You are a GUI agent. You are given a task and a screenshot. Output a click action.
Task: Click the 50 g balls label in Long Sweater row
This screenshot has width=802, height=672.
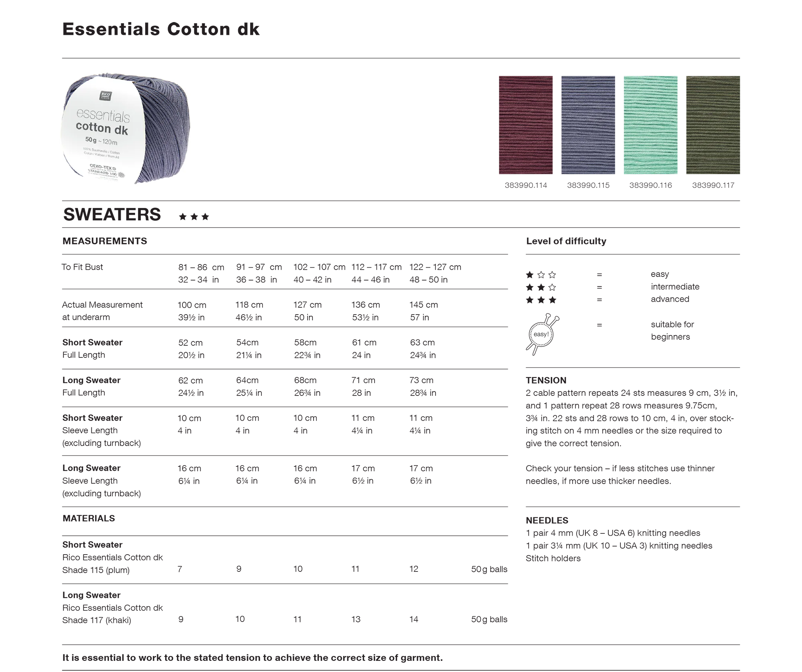(489, 619)
